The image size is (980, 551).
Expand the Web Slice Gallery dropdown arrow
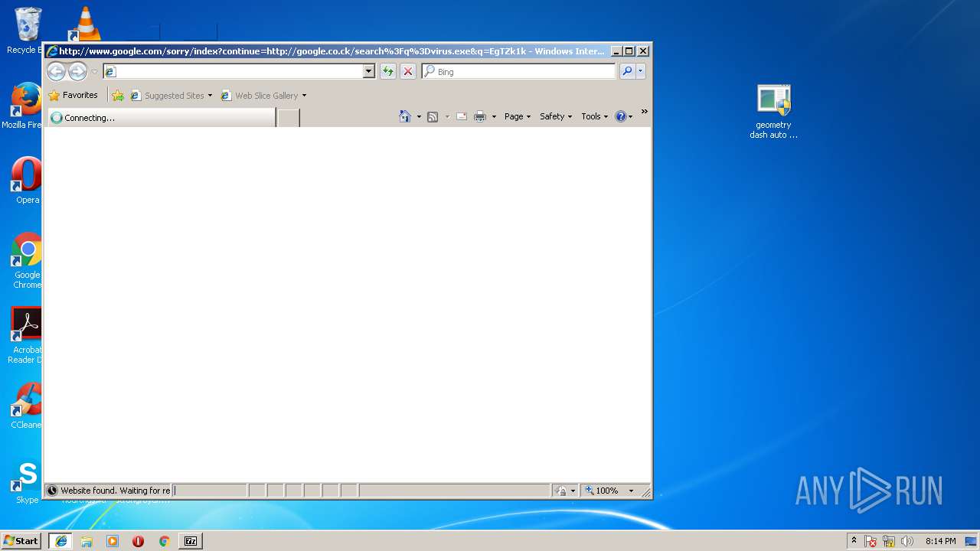tap(304, 96)
